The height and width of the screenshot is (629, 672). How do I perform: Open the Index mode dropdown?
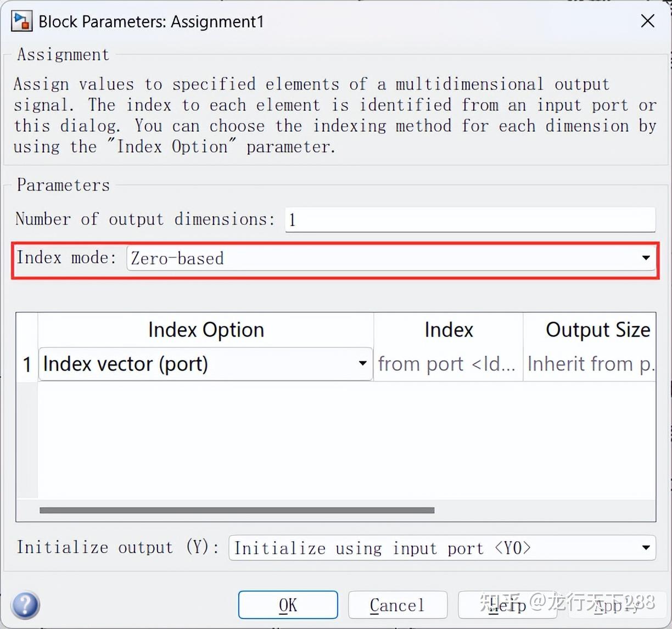[x=391, y=258]
